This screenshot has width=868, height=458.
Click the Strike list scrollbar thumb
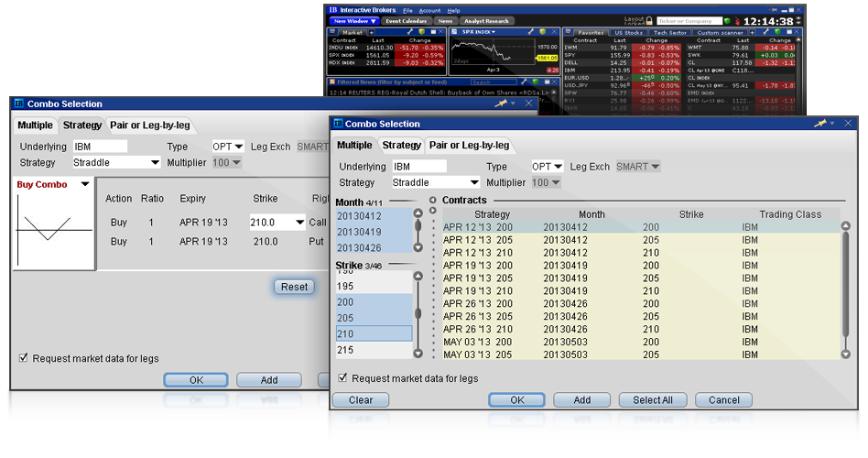pyautogui.click(x=418, y=313)
